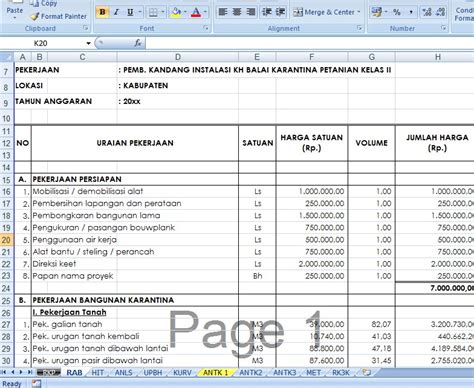The image size is (474, 388).
Task: Click the Insert Worksheet tab icon
Action: coord(366,372)
